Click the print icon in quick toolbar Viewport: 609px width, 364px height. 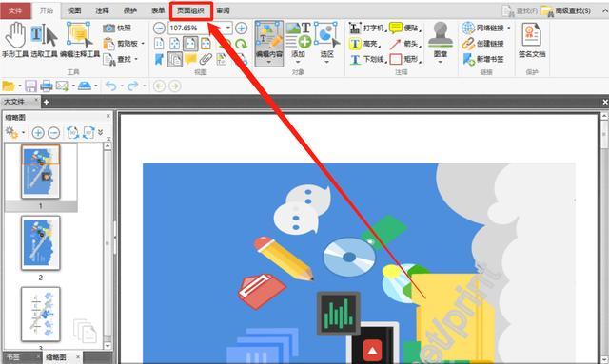(47, 86)
